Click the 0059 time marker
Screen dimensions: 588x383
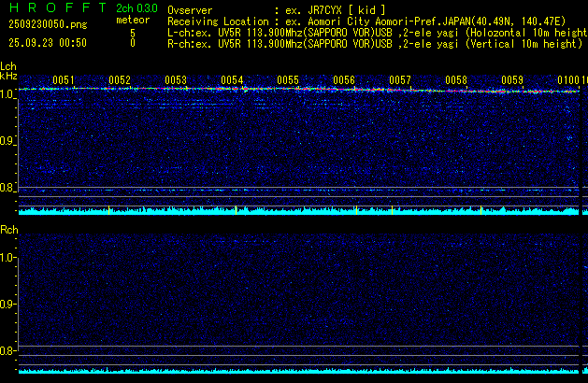tap(512, 80)
